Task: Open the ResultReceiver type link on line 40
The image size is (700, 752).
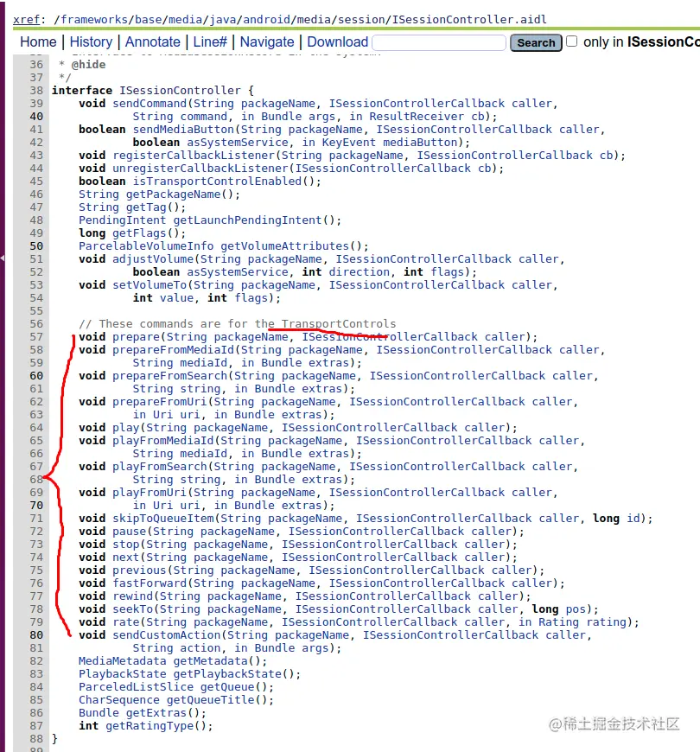Action: click(x=417, y=116)
